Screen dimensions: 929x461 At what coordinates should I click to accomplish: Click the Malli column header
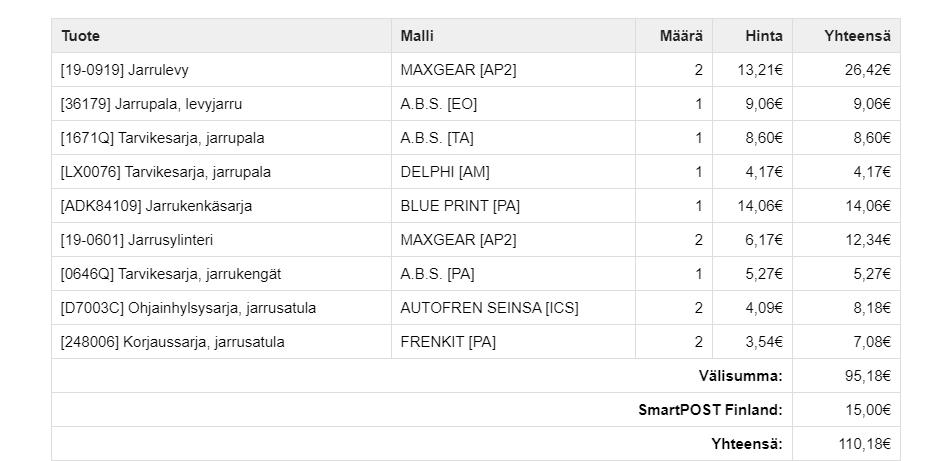pyautogui.click(x=417, y=36)
